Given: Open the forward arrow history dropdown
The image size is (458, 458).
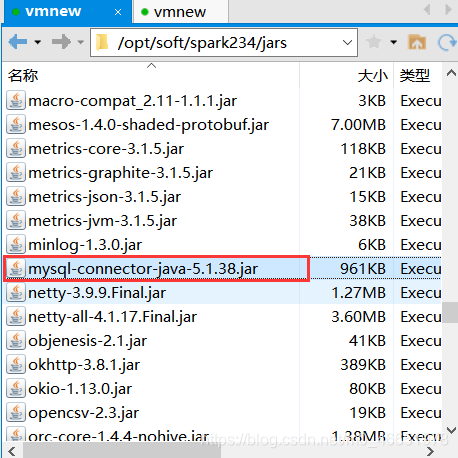Looking at the screenshot, I should (80, 42).
